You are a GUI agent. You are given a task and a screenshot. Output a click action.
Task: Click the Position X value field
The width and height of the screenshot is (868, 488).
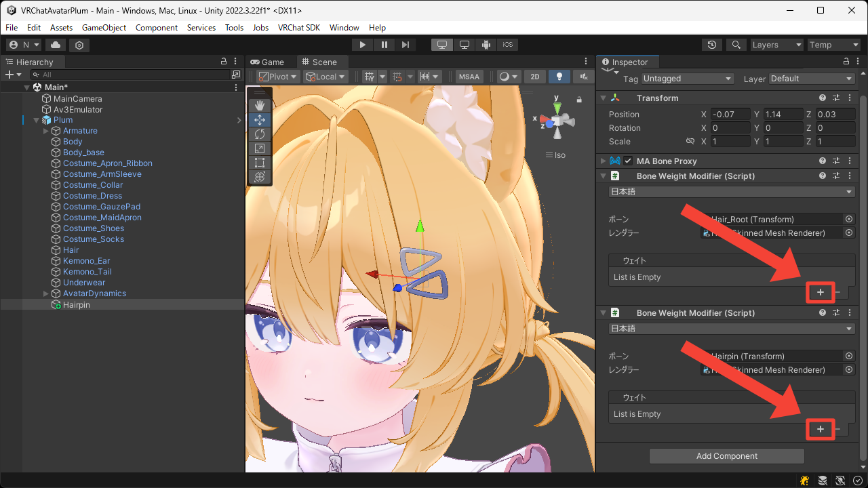tap(730, 114)
